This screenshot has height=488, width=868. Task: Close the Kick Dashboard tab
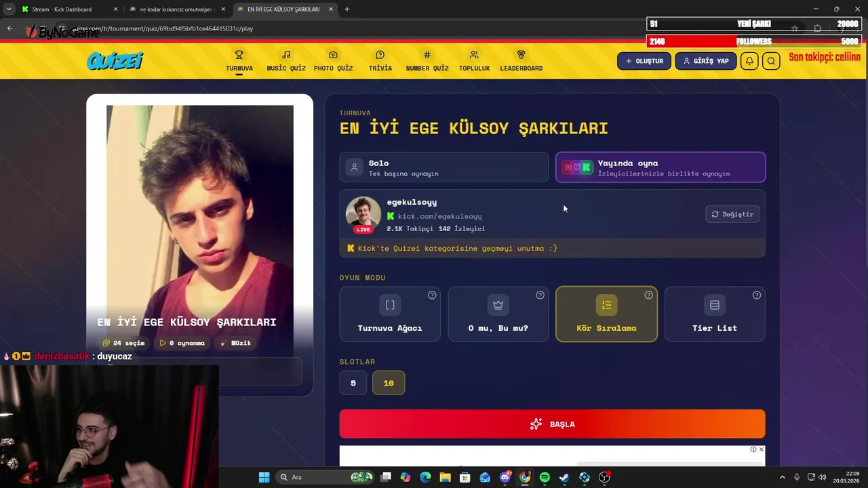(x=115, y=9)
